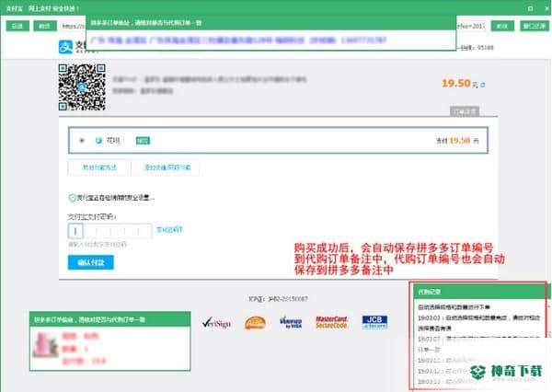
Task: Select the 花呗 payment radio button
Action: (x=82, y=141)
